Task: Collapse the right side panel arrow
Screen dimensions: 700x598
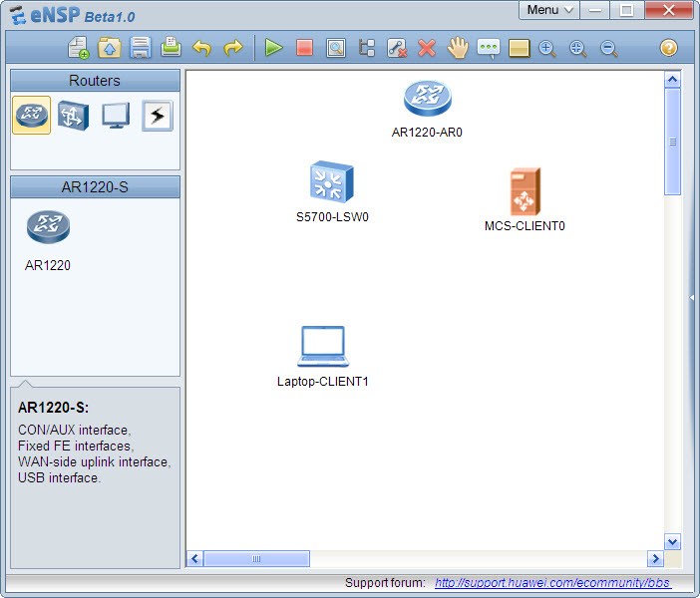Action: [691, 297]
